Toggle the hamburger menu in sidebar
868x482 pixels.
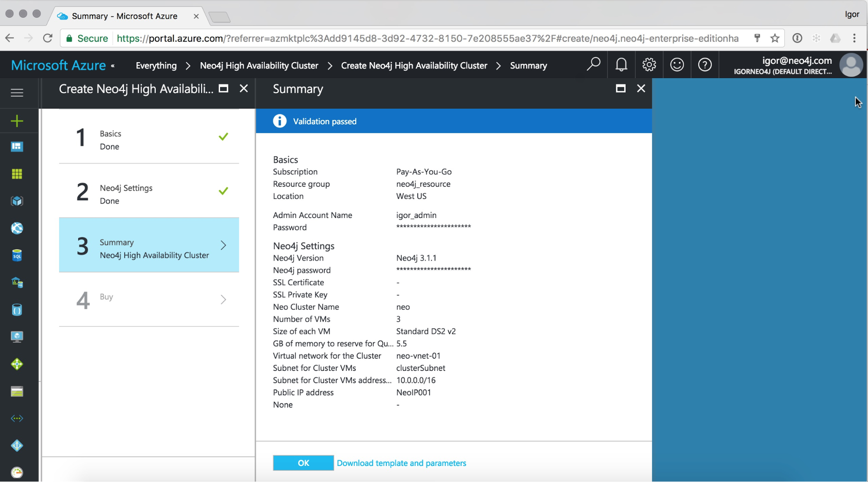coord(17,92)
